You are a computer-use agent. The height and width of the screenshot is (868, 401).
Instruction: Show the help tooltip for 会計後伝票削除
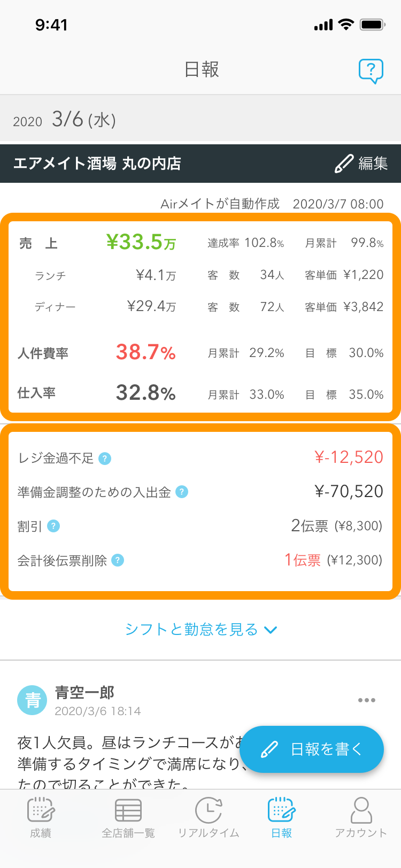118,560
